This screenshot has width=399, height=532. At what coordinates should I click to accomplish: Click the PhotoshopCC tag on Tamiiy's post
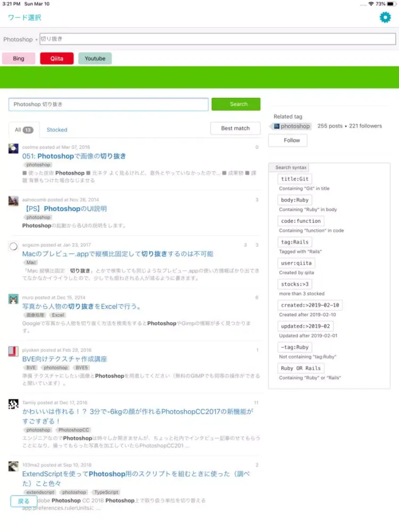[73, 430]
